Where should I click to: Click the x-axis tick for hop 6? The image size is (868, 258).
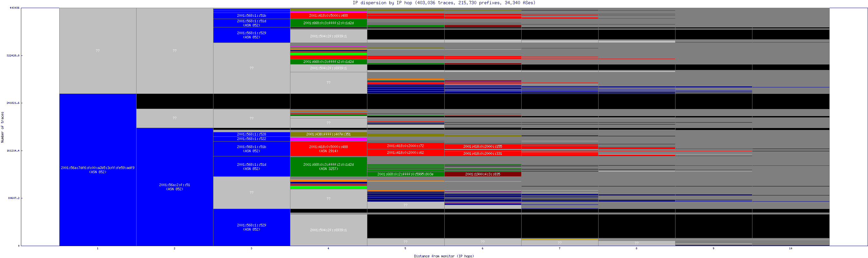point(483,248)
